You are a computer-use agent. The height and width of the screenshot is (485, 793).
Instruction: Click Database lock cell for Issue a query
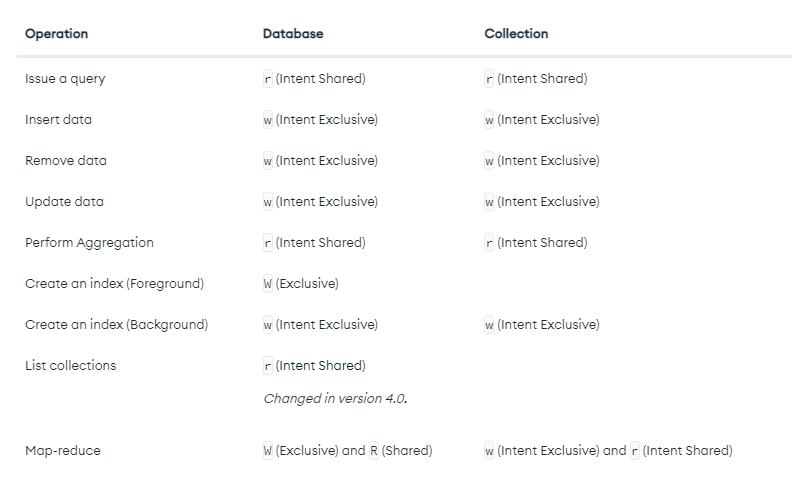[314, 79]
